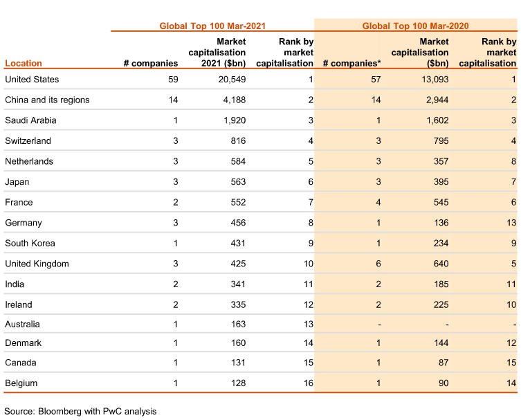Image resolution: width=521 pixels, height=420 pixels.
Task: Select the Belgium row label
Action: click(x=21, y=383)
